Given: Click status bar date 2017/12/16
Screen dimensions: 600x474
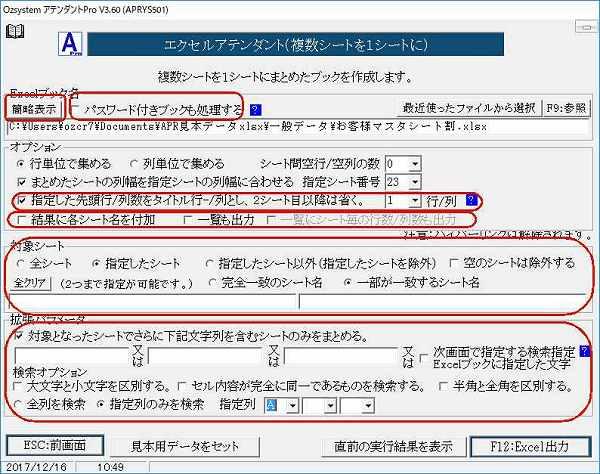Looking at the screenshot, I should (x=36, y=467).
